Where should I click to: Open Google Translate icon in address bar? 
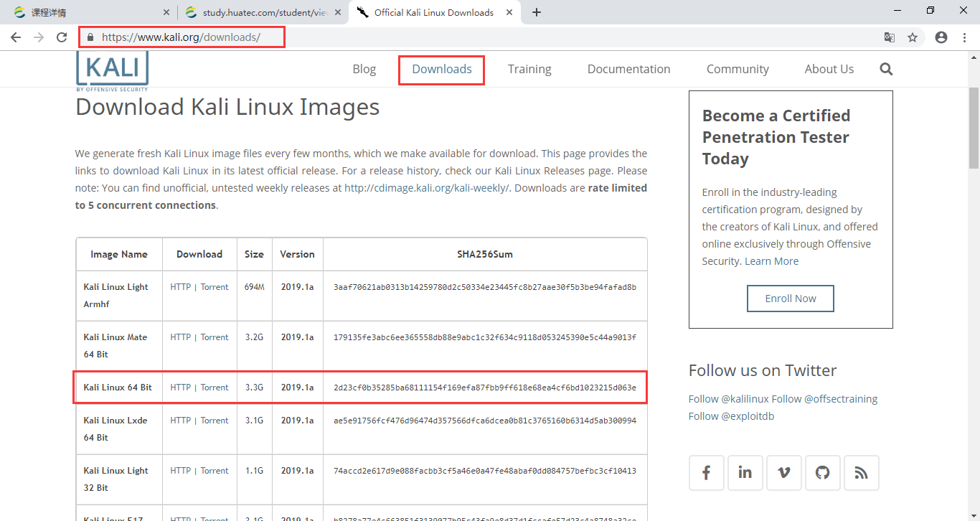(890, 37)
